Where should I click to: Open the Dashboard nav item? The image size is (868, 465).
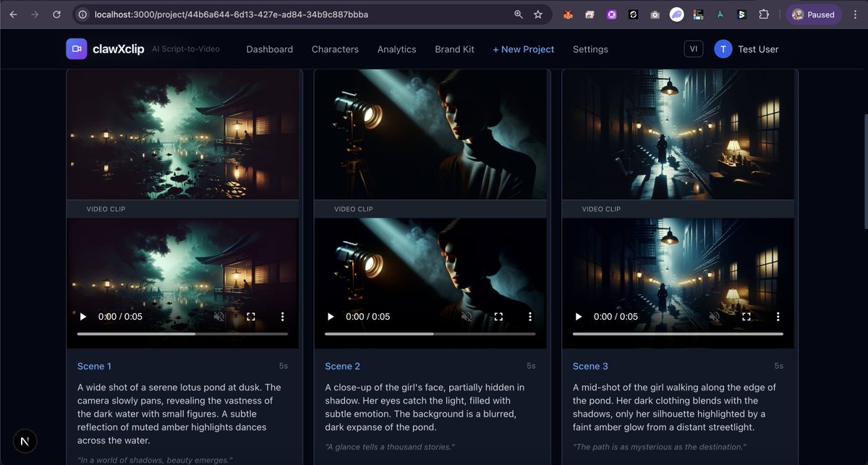[270, 49]
